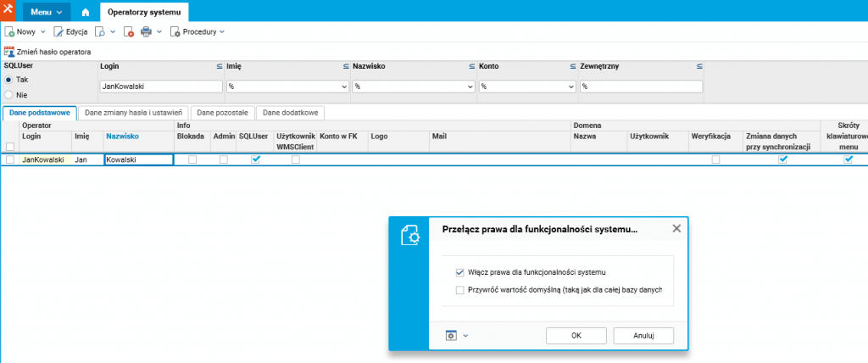This screenshot has height=363, width=868.
Task: Tick the JanKowalski row selection checkbox
Action: click(9, 159)
